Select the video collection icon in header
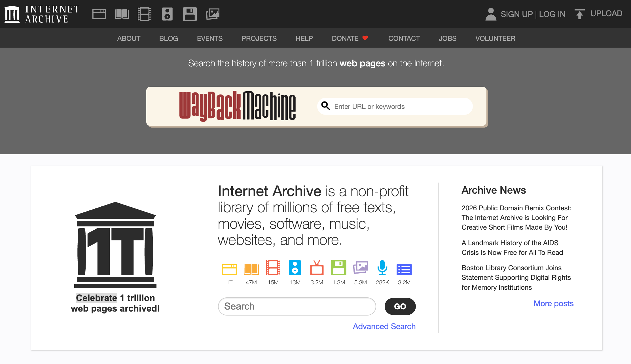Image resolution: width=631 pixels, height=364 pixels. click(x=145, y=14)
